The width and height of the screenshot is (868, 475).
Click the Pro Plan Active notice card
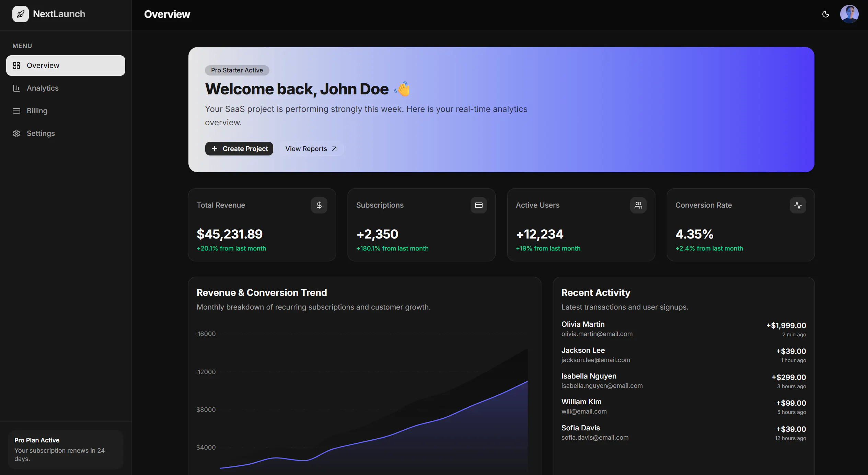coord(66,450)
